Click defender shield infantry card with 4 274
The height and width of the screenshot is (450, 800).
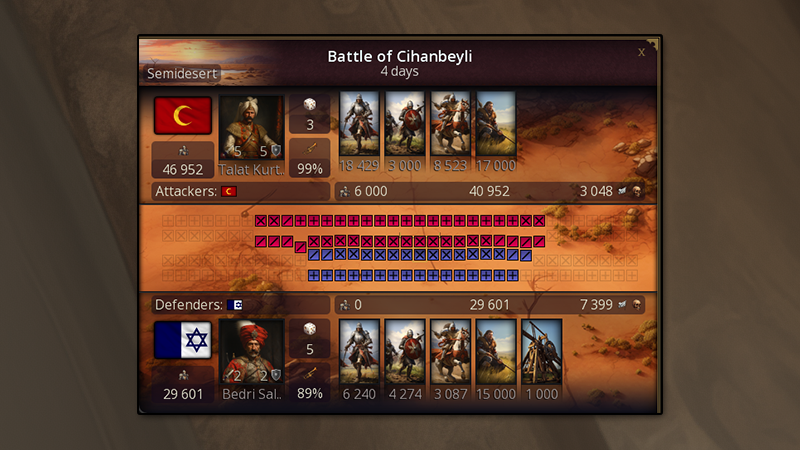[405, 352]
